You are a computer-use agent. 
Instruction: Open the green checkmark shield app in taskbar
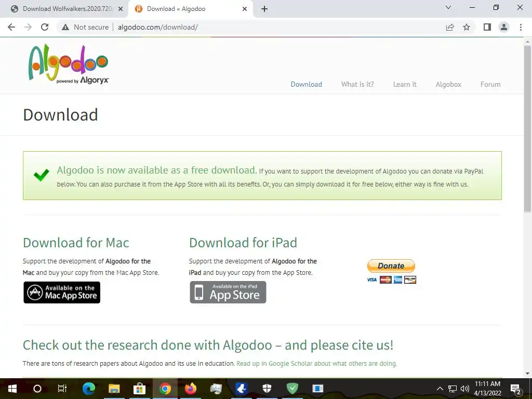click(x=292, y=389)
